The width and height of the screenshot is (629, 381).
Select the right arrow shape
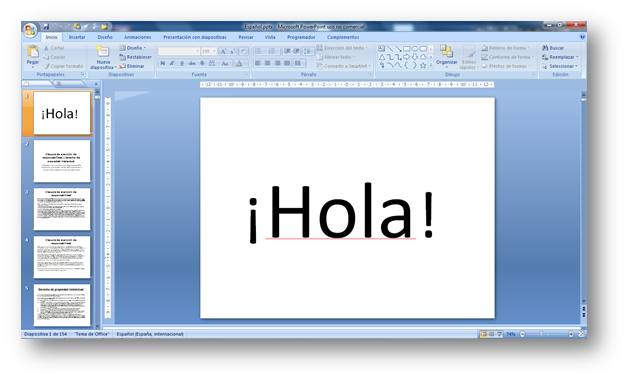click(x=407, y=57)
